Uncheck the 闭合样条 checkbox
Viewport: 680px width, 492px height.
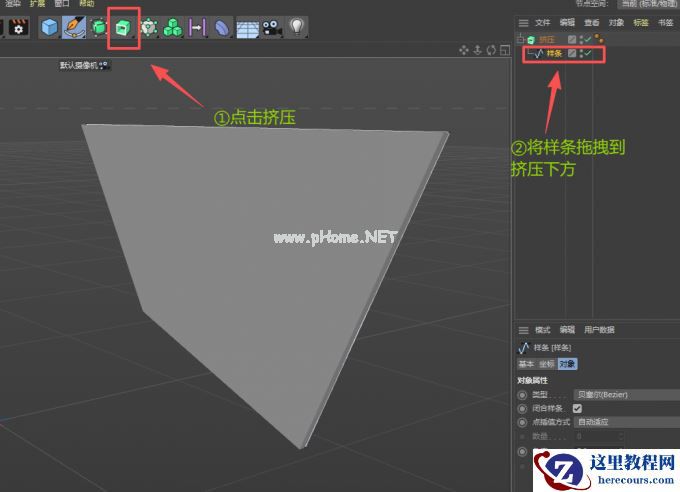coord(577,409)
